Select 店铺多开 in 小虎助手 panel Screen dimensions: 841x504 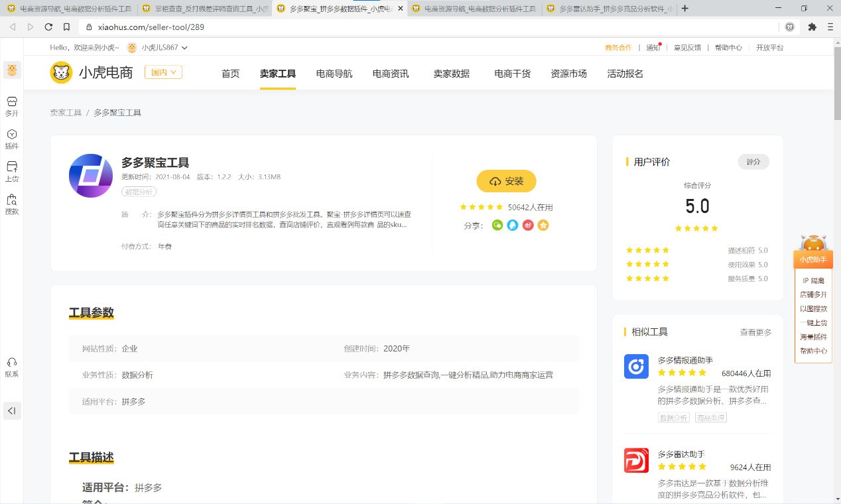click(813, 294)
